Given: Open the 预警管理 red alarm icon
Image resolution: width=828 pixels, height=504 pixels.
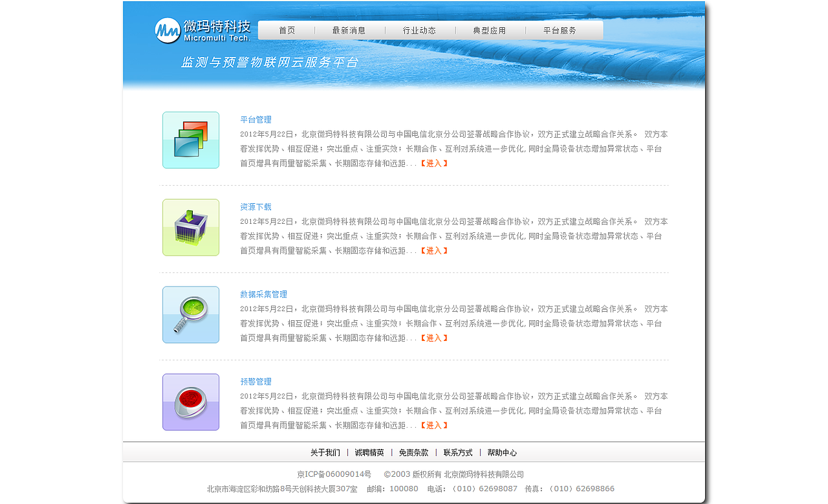Looking at the screenshot, I should click(x=191, y=402).
